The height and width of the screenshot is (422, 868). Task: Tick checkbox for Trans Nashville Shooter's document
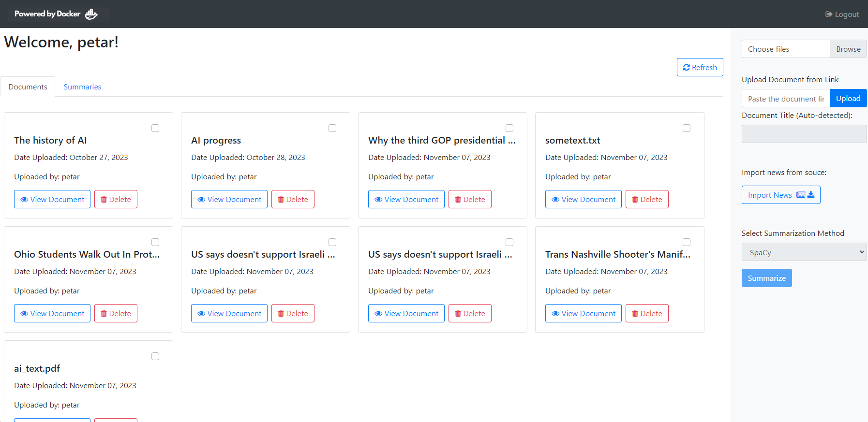pos(687,242)
